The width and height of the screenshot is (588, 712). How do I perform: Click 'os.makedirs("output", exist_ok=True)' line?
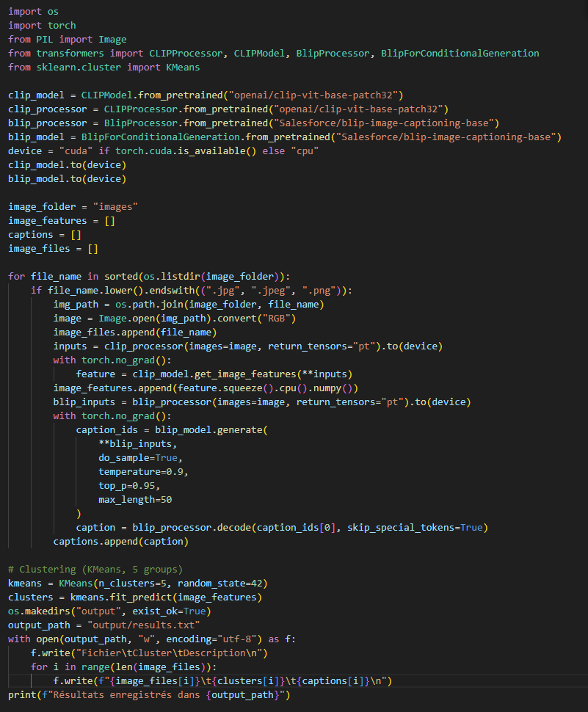[109, 611]
